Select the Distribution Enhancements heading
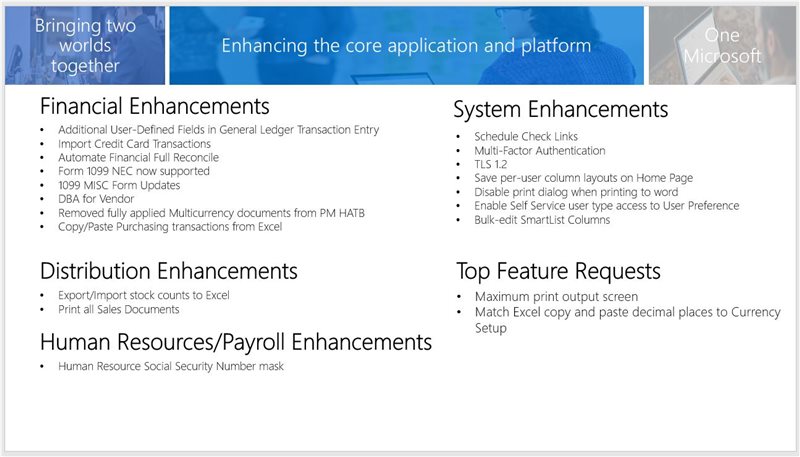800x457 pixels. [x=168, y=271]
